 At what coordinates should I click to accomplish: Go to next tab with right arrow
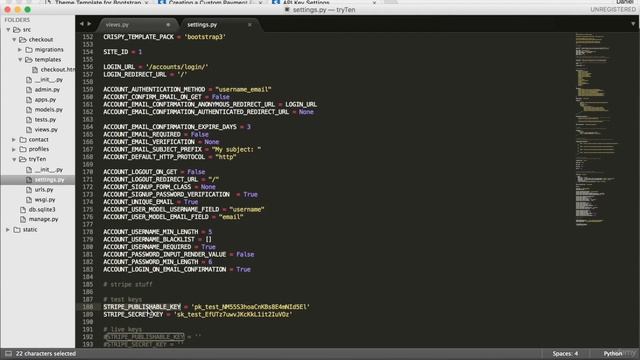click(89, 24)
